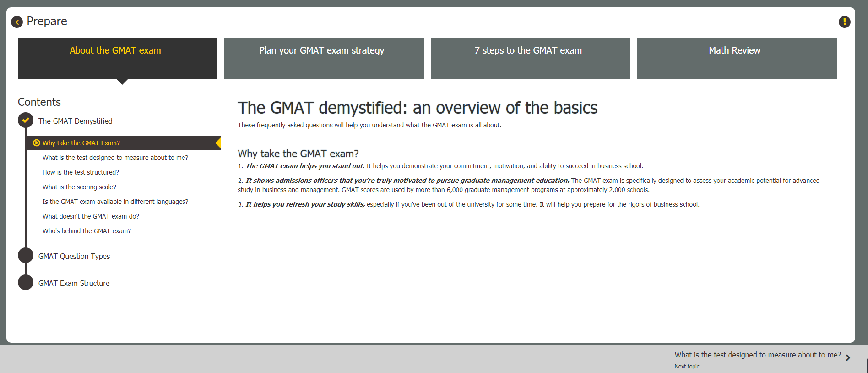Click the Why take the GMAT exam? content heading
This screenshot has width=868, height=373.
point(298,154)
